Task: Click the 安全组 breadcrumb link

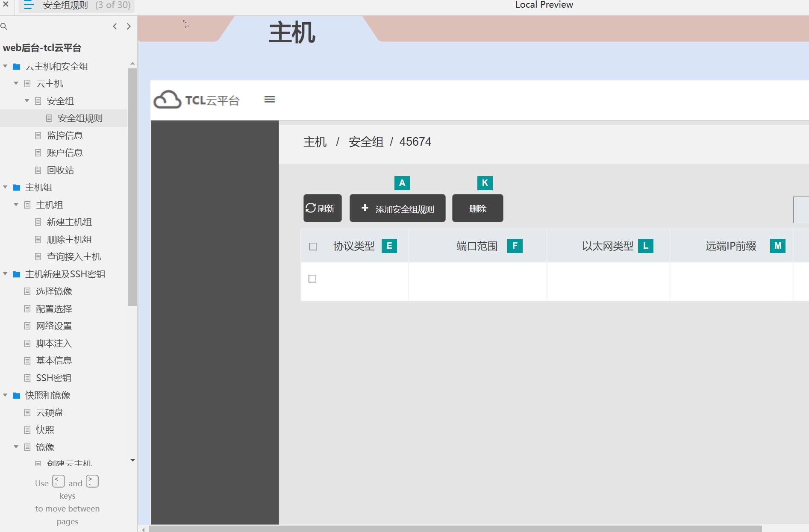Action: pyautogui.click(x=366, y=142)
